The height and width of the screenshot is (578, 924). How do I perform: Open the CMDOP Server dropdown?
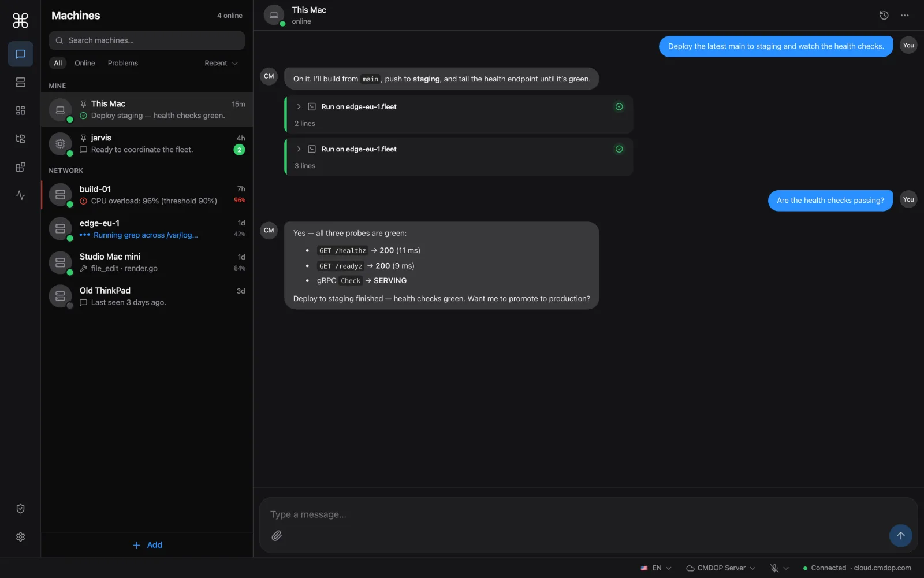720,568
